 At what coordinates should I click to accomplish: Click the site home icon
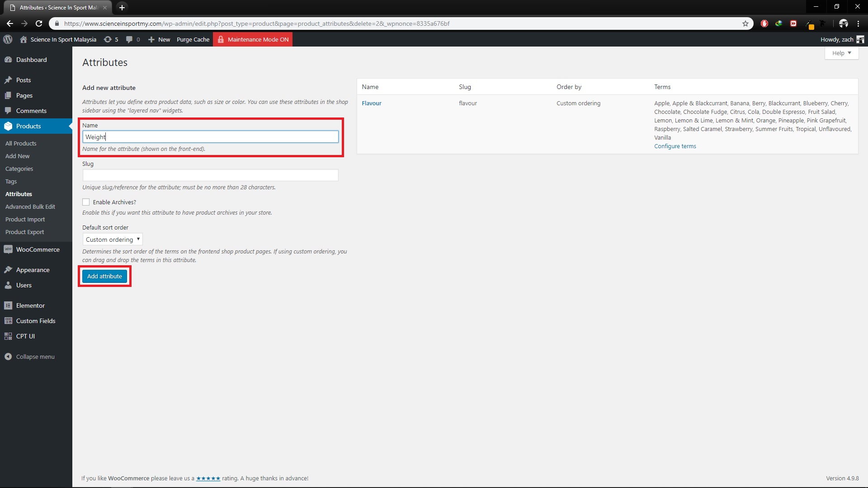pyautogui.click(x=24, y=39)
